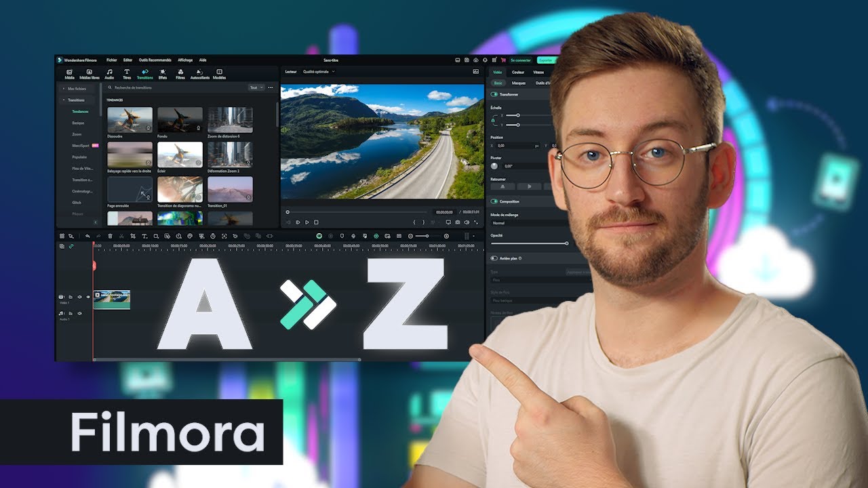This screenshot has width=868, height=488.
Task: Click the timeline track link icon
Action: (x=71, y=246)
